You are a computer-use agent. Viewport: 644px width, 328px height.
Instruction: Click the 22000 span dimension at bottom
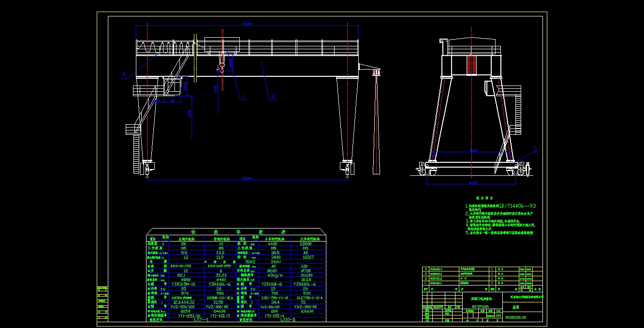(247, 179)
